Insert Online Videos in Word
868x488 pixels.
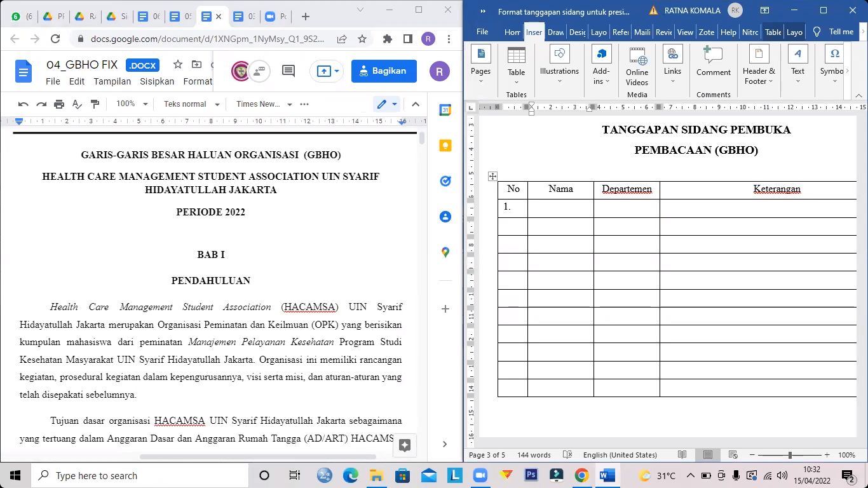tap(636, 65)
